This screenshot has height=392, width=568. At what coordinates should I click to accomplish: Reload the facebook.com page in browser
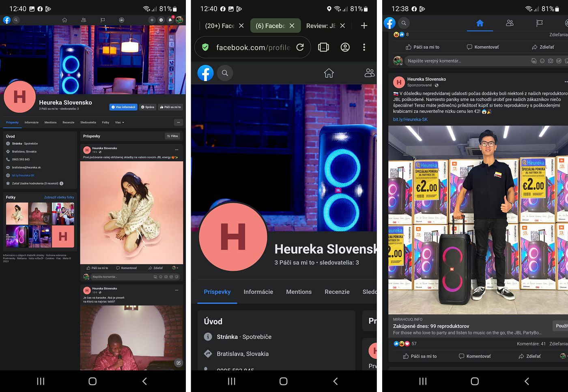pyautogui.click(x=300, y=47)
